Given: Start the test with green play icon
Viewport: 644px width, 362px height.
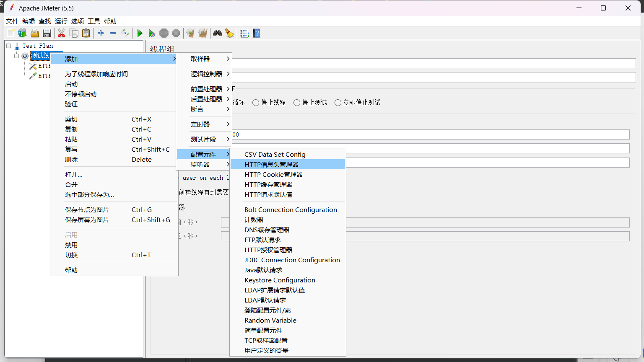Looking at the screenshot, I should click(x=140, y=33).
